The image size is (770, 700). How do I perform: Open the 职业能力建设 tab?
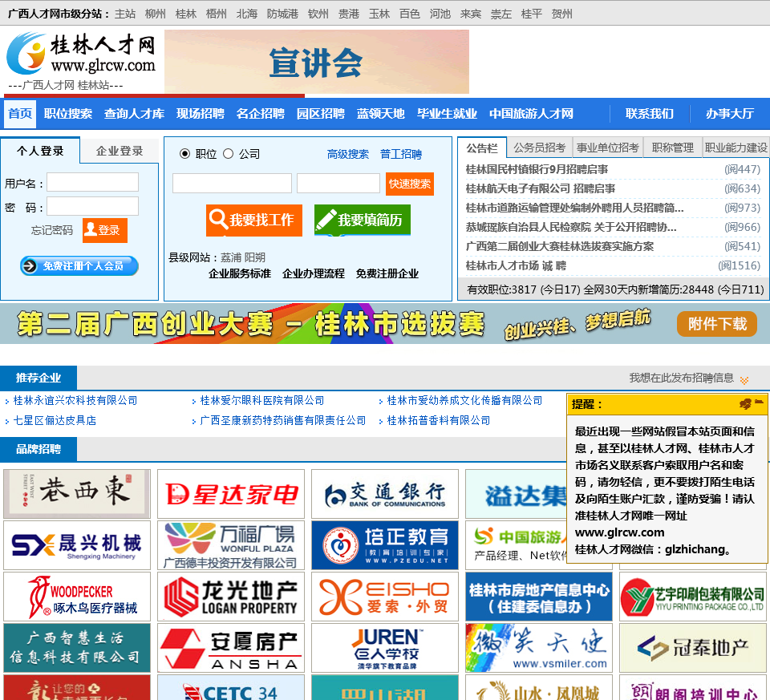tap(736, 148)
